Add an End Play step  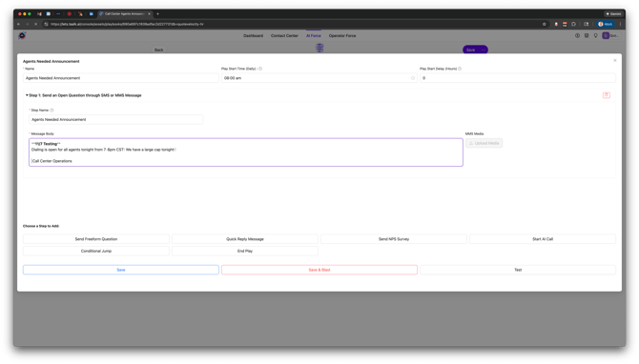pos(245,251)
